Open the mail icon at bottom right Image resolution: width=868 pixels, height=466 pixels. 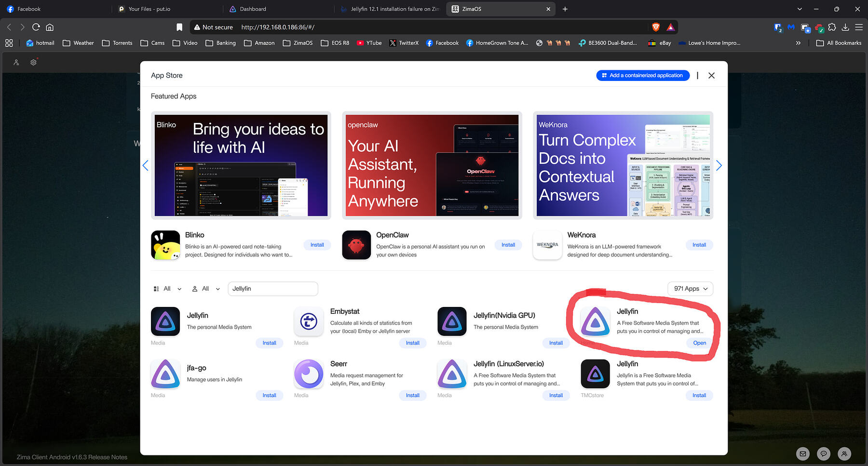pos(802,453)
